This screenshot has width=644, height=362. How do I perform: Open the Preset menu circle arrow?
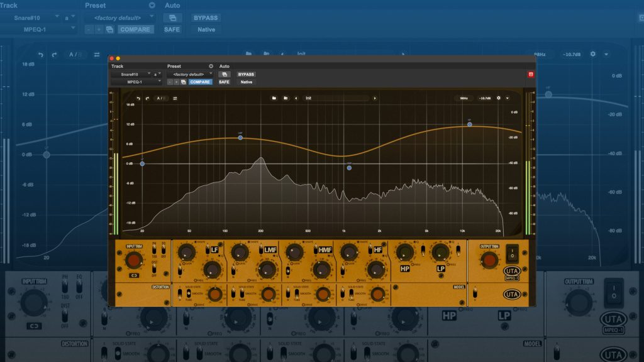point(211,66)
